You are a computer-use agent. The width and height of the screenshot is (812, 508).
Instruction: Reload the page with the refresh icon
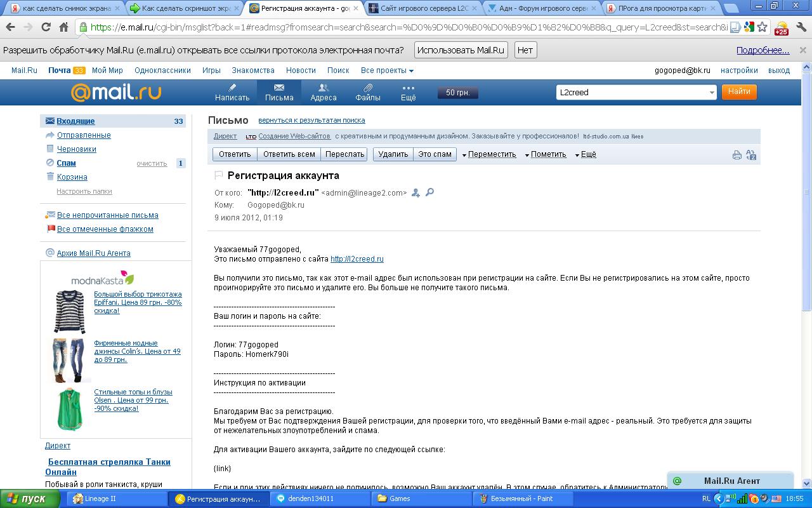pyautogui.click(x=46, y=27)
